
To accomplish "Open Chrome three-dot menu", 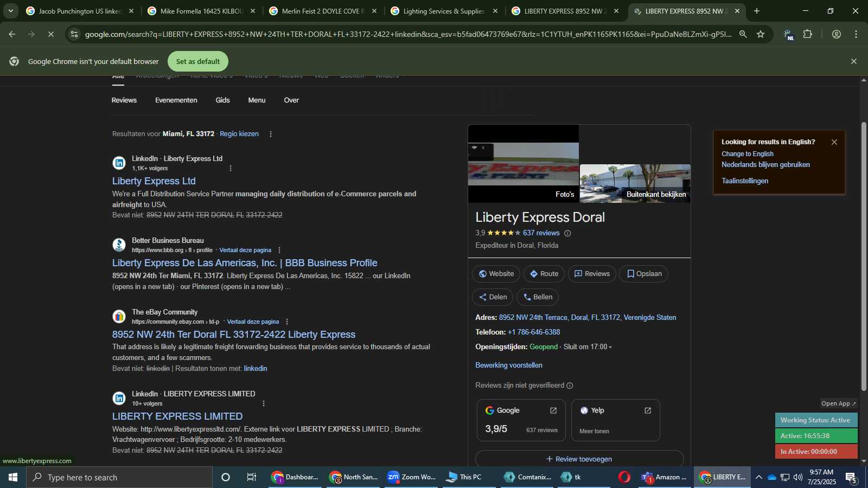I will click(856, 34).
